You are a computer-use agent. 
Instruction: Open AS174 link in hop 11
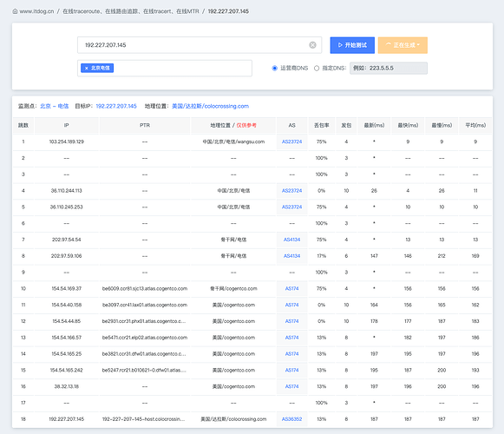click(x=291, y=305)
